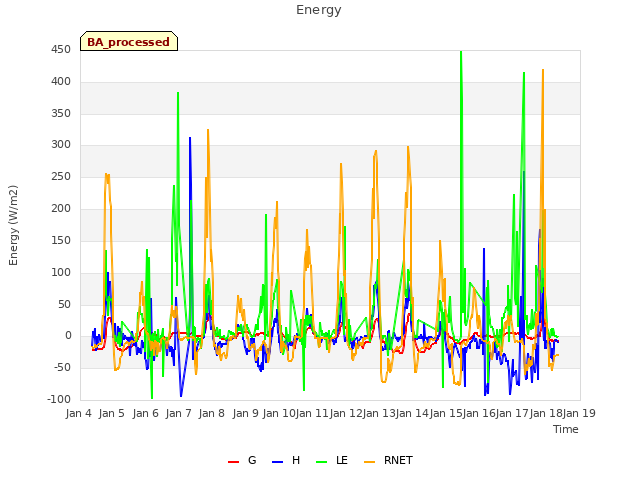Click the Jan 7 x-axis label
Image resolution: width=640 pixels, height=480 pixels.
click(179, 413)
